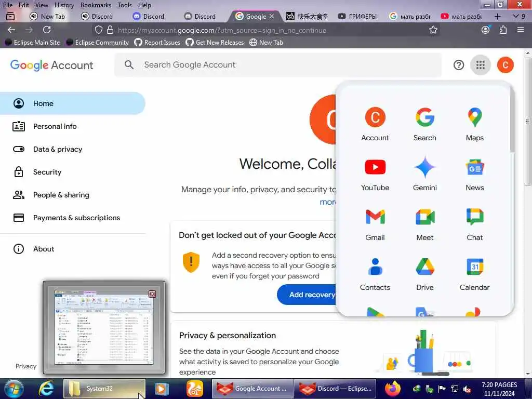Open the volume icon in system tray
The image size is (532, 399).
[467, 390]
